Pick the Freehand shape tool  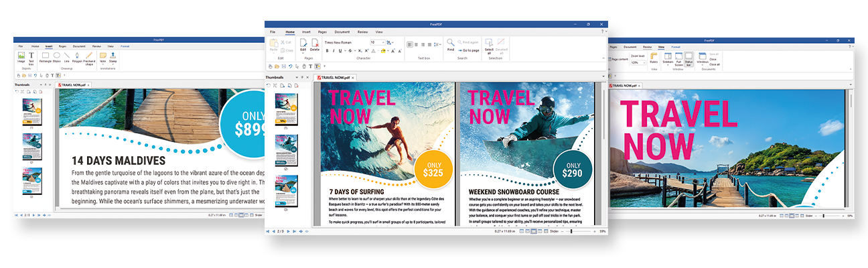(x=88, y=57)
